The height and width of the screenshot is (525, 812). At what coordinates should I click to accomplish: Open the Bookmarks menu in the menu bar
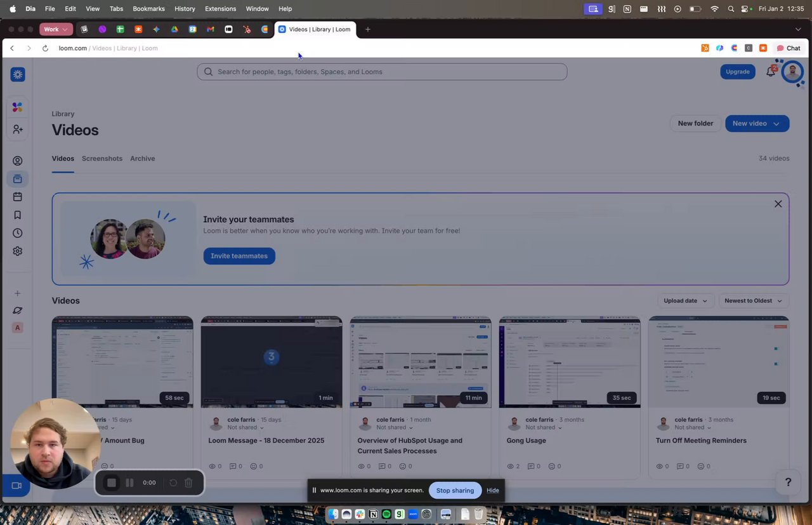click(x=149, y=9)
